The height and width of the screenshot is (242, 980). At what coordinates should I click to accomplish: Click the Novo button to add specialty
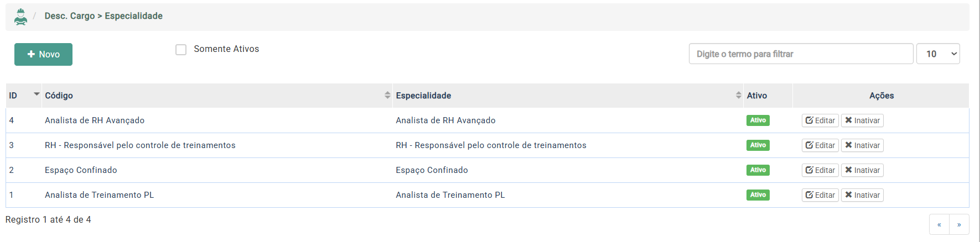pyautogui.click(x=43, y=54)
